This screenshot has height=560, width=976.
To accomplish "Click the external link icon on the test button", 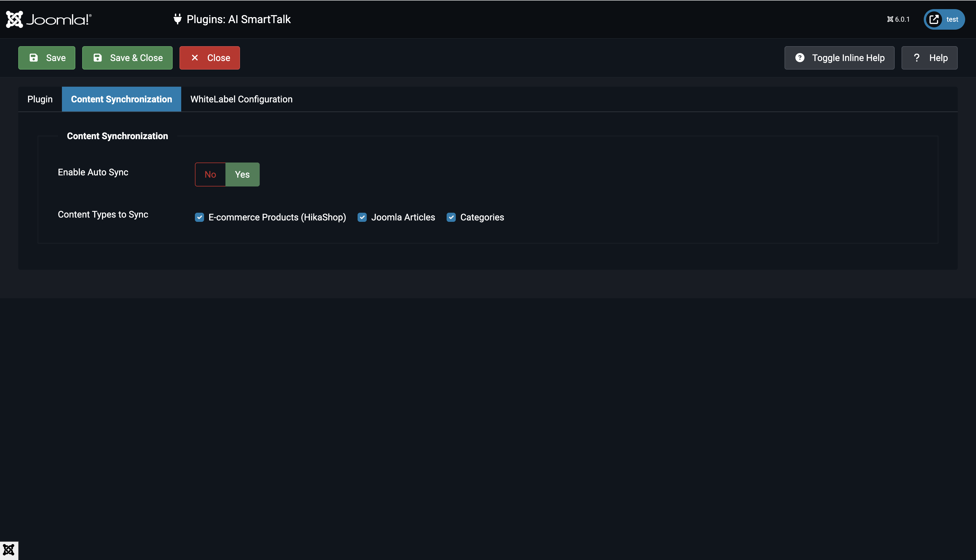I will coord(934,19).
